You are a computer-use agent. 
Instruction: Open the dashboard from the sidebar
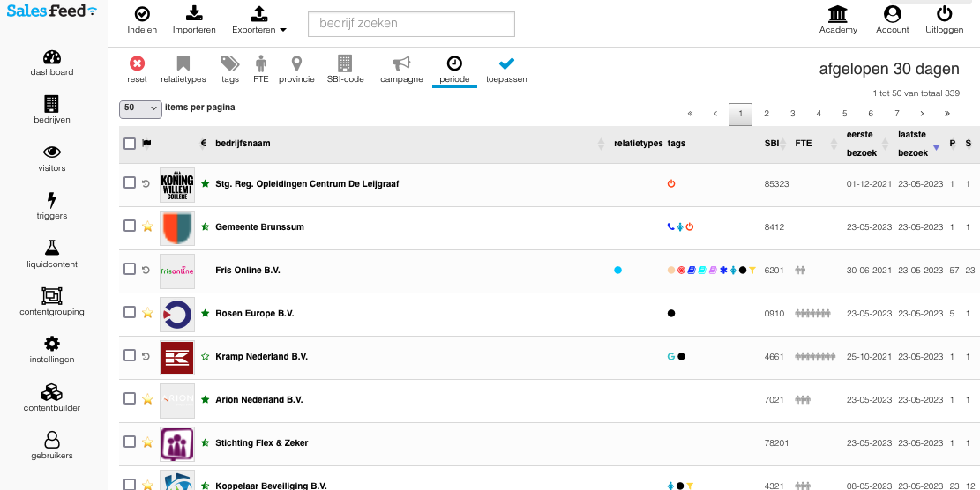52,58
